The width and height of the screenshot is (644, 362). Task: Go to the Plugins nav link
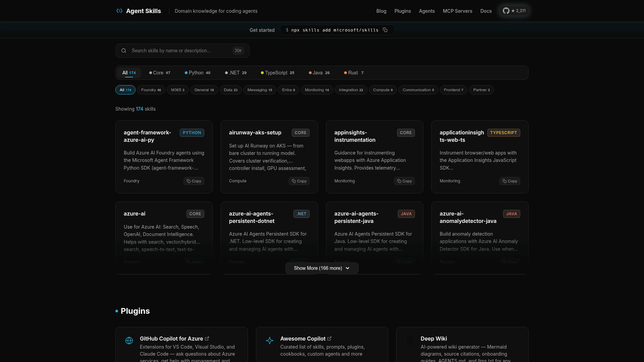click(x=402, y=11)
